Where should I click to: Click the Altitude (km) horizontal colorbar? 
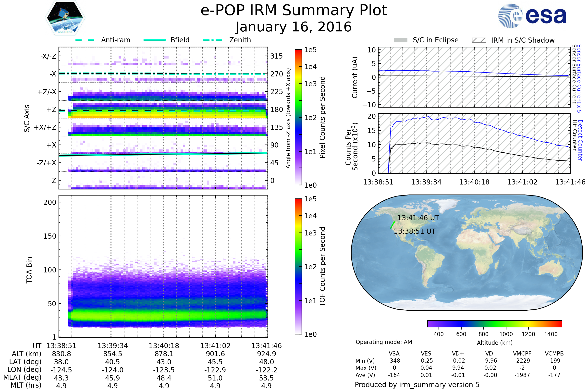pos(494,323)
